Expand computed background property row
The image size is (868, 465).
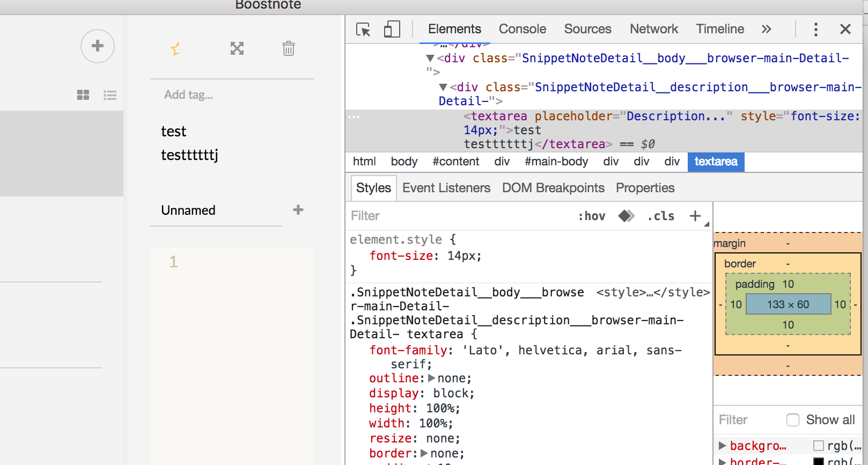(722, 446)
